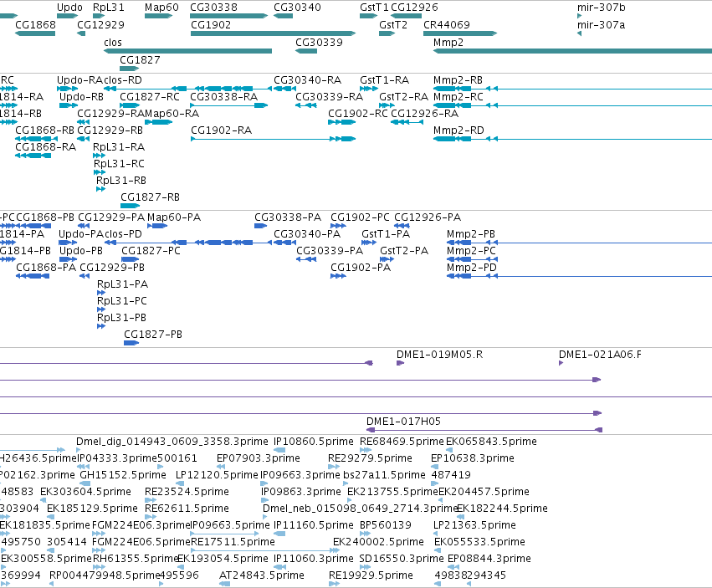Click the DME1-017H05 purple BAC span line
The height and width of the screenshot is (588, 712).
pyautogui.click(x=484, y=430)
